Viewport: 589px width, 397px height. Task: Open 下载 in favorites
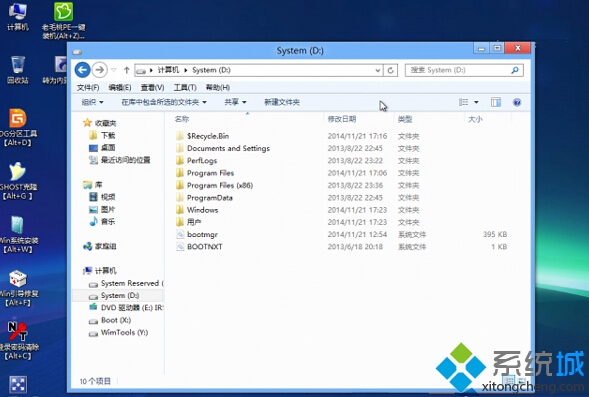[108, 136]
